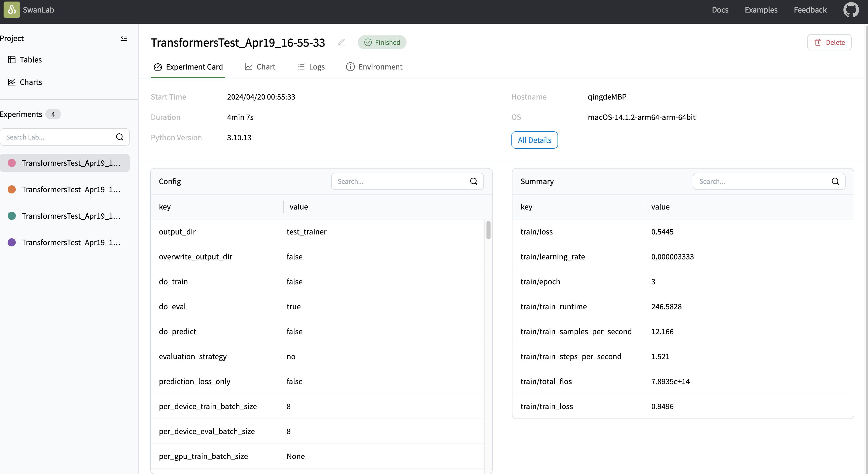The height and width of the screenshot is (474, 868).
Task: Switch to the Chart tab
Action: pos(260,67)
